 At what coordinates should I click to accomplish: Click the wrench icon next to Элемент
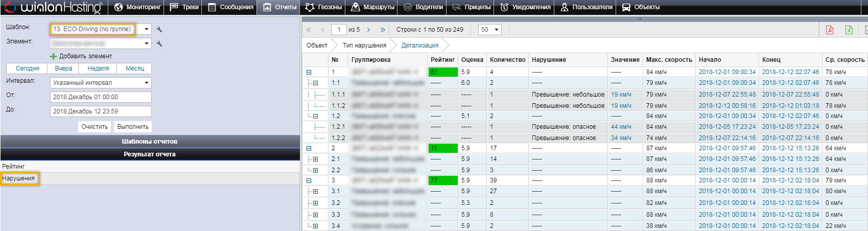159,44
